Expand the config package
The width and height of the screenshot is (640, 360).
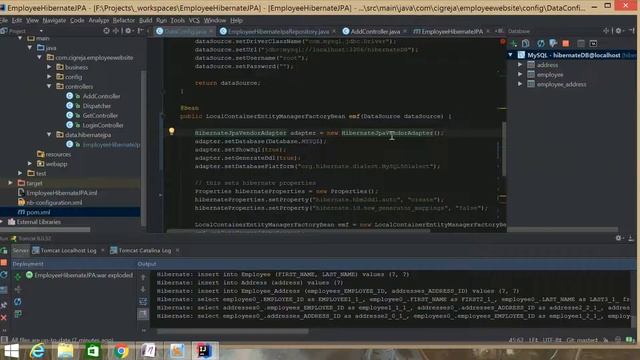[x=49, y=77]
